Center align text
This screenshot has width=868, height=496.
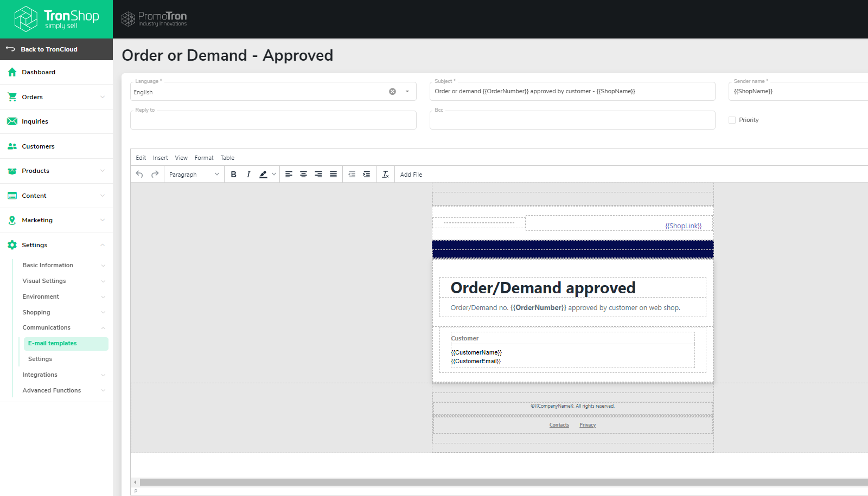[304, 174]
